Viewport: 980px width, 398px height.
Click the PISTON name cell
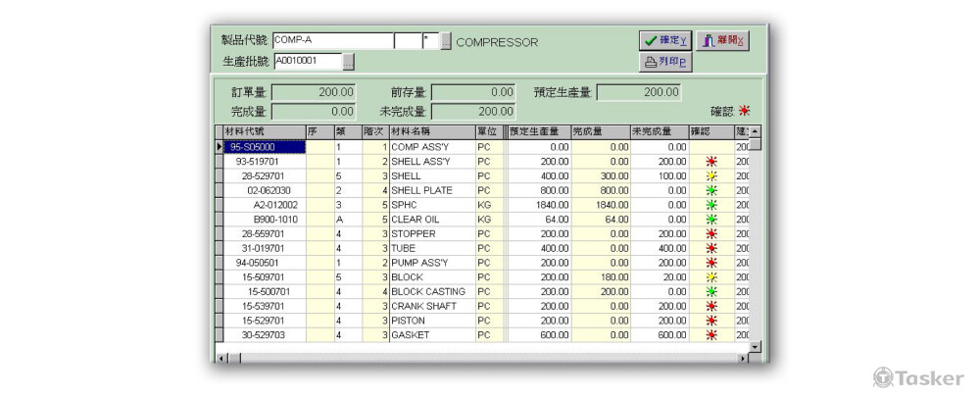432,321
